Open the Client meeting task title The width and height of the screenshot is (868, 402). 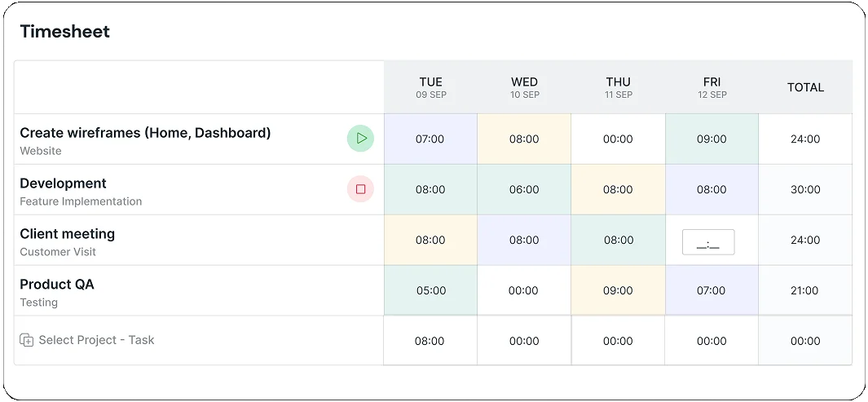pyautogui.click(x=68, y=234)
